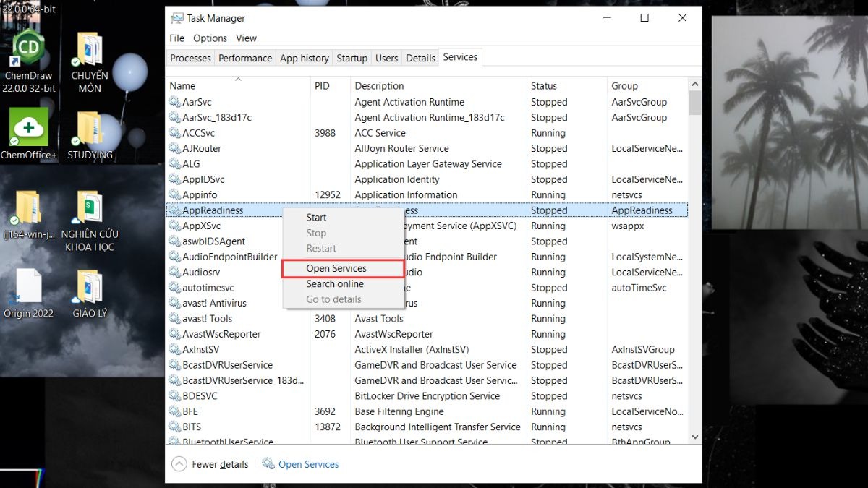Select the NGHIÊN CỨU KHOA HỌC desktop icon
Screen dimensions: 868x488
pyautogui.click(x=90, y=221)
